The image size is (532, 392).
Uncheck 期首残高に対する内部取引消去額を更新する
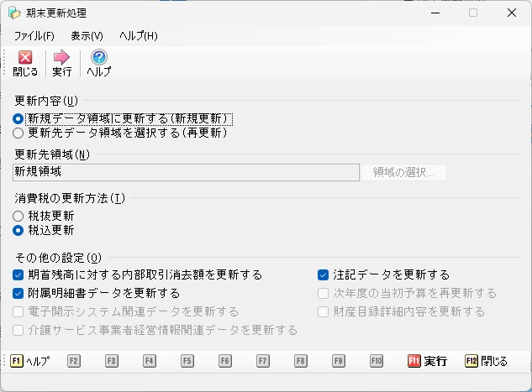pos(18,274)
